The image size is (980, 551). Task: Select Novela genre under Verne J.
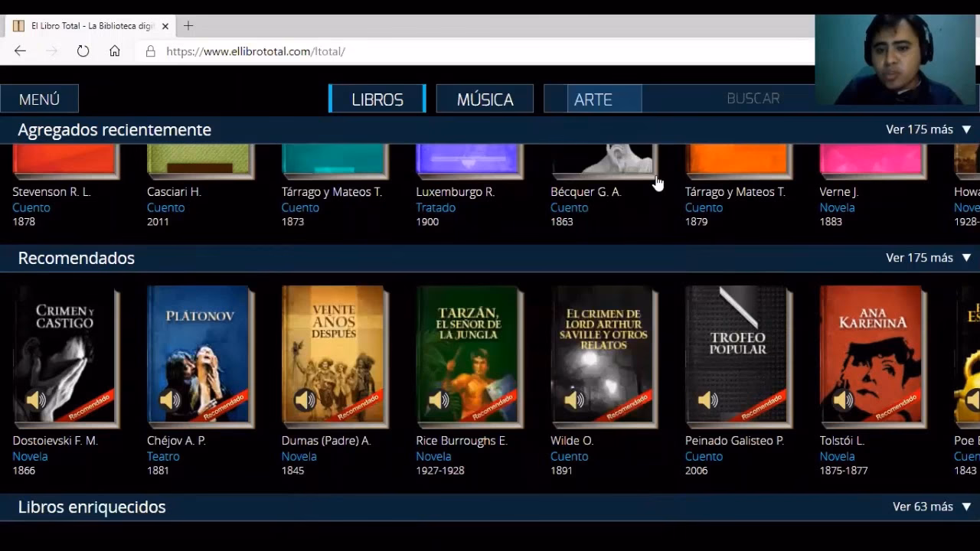point(838,207)
